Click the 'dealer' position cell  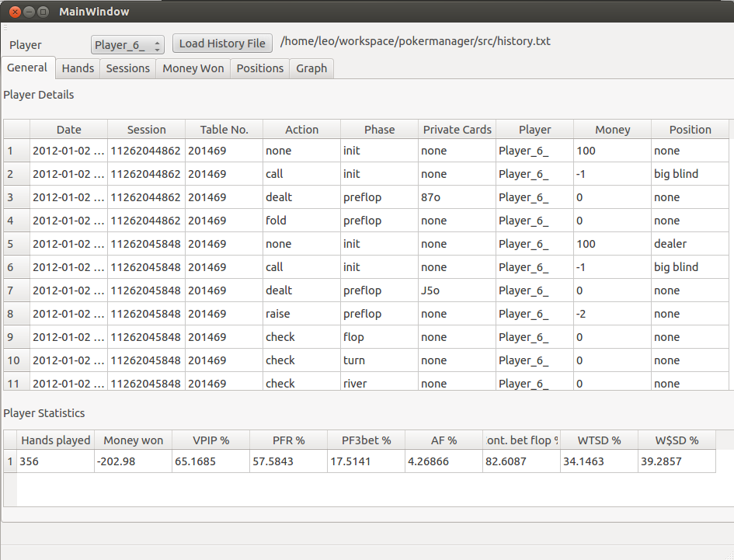click(691, 244)
